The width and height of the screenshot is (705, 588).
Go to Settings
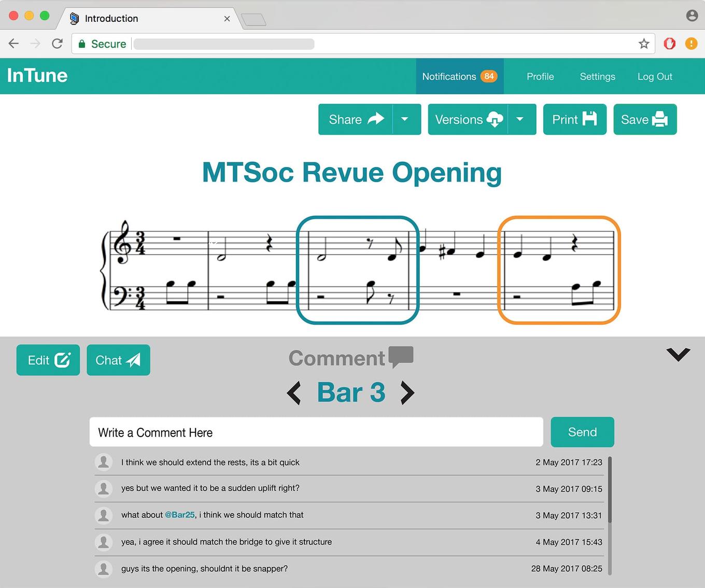click(597, 77)
